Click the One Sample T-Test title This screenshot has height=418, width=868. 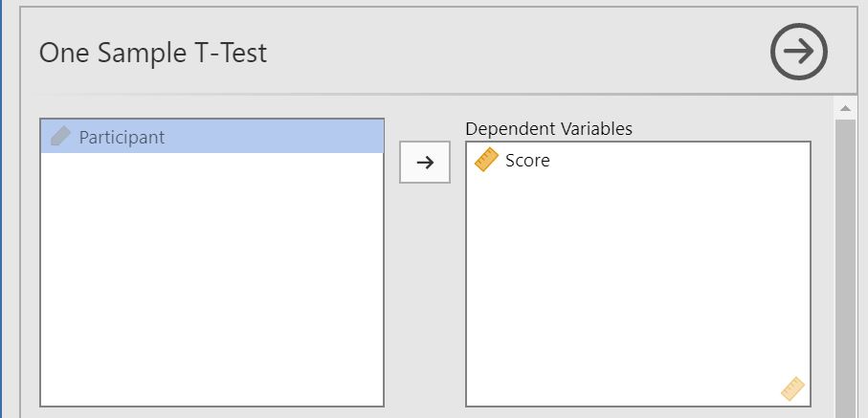tap(153, 53)
